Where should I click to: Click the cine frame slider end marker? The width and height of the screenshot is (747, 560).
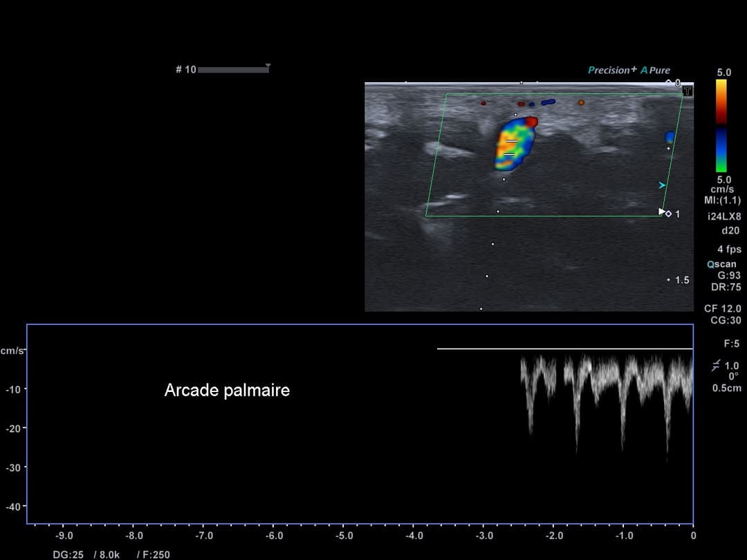click(x=268, y=67)
